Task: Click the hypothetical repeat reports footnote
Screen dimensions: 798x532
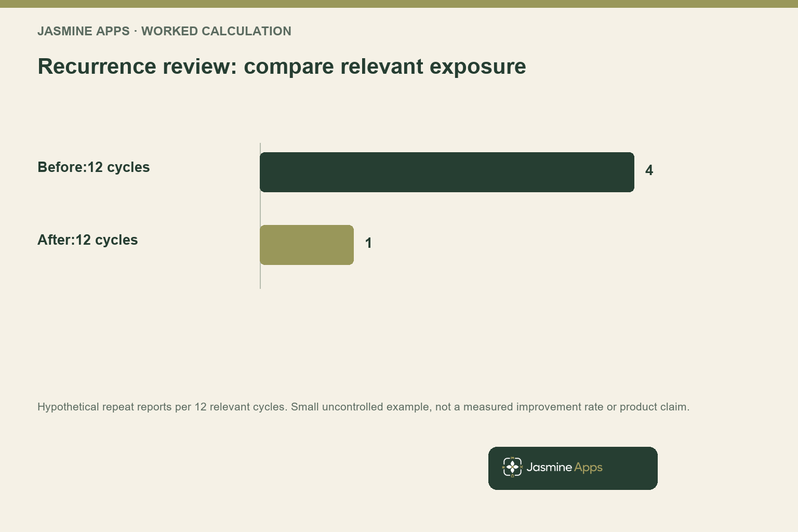Action: point(364,407)
